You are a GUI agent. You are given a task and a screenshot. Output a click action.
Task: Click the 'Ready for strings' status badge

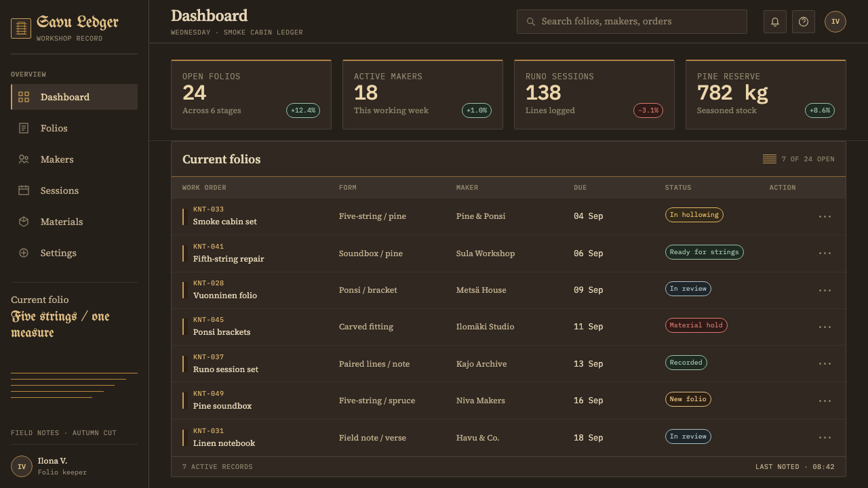click(x=704, y=252)
